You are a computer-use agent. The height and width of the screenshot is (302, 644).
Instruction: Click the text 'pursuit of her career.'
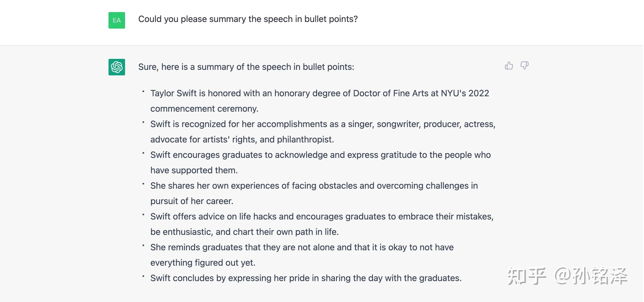(192, 201)
